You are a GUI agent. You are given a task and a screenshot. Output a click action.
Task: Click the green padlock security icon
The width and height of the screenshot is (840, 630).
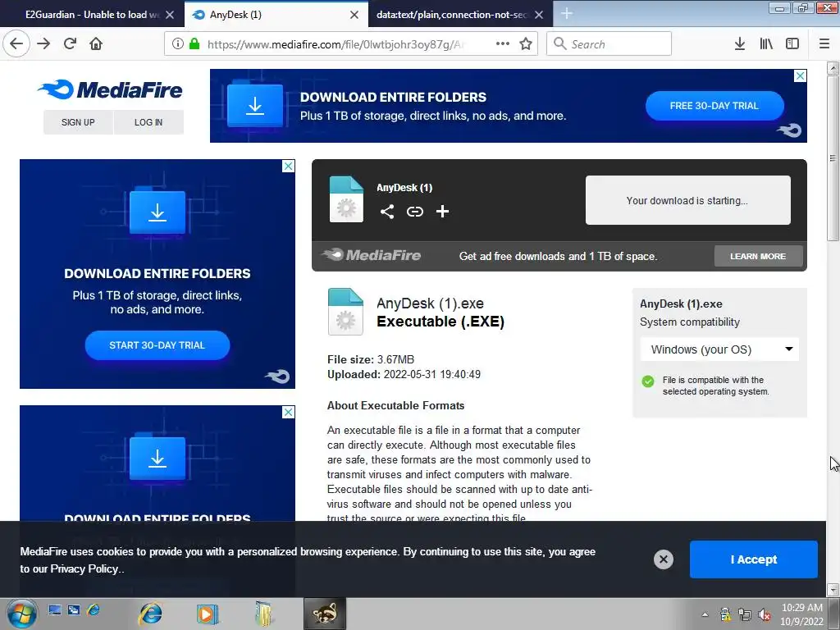point(194,44)
